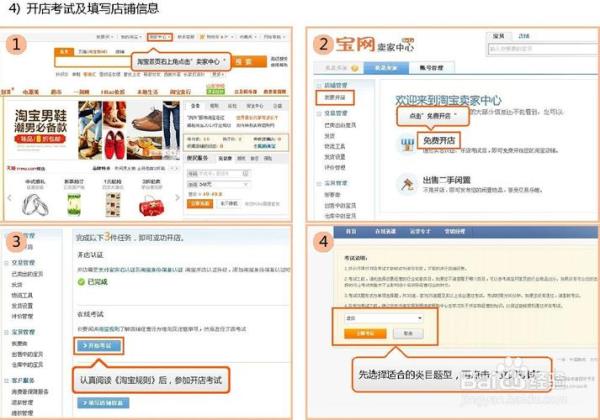Open 物流工具 in screenshot 2 sidebar
Viewport: 600px width, 420px height.
coord(335,146)
